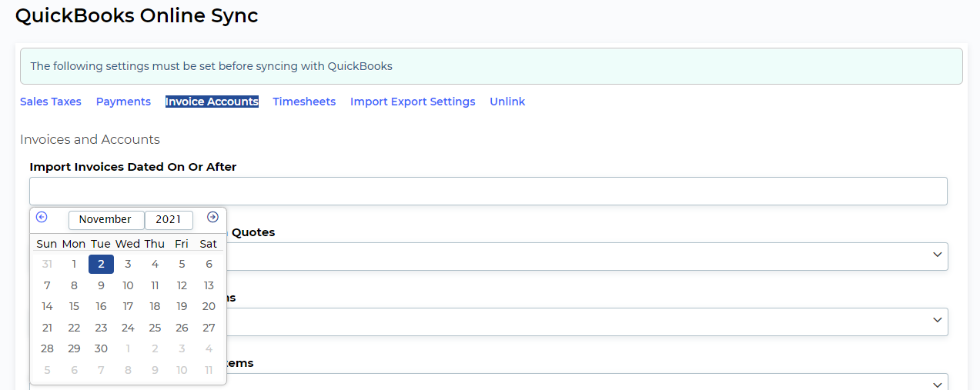The image size is (980, 390).
Task: Go to next month in calendar
Action: [212, 218]
